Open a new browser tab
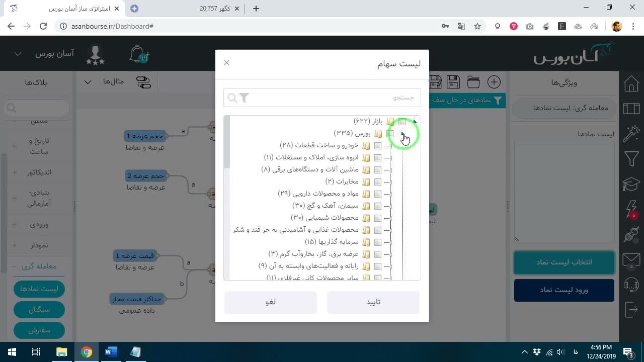Image resolution: width=644 pixels, height=362 pixels. pos(256,9)
